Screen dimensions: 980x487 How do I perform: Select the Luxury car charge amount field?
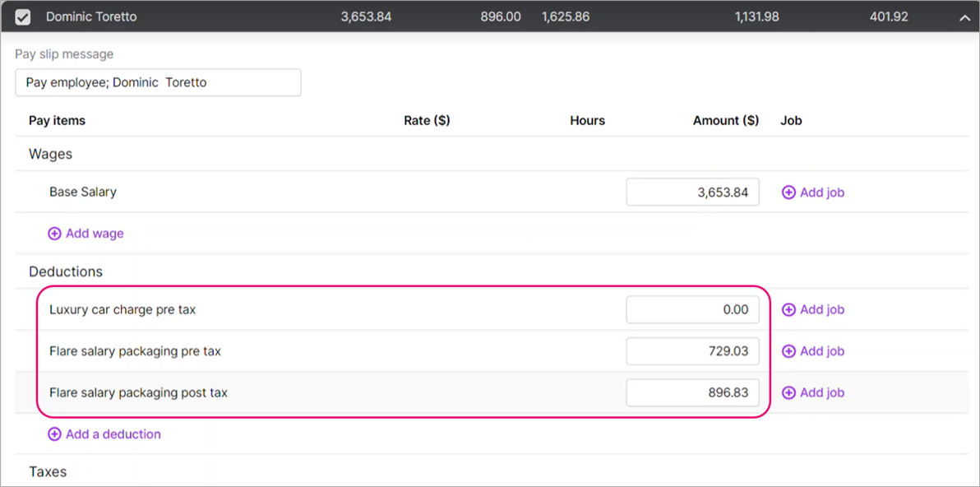click(x=692, y=310)
